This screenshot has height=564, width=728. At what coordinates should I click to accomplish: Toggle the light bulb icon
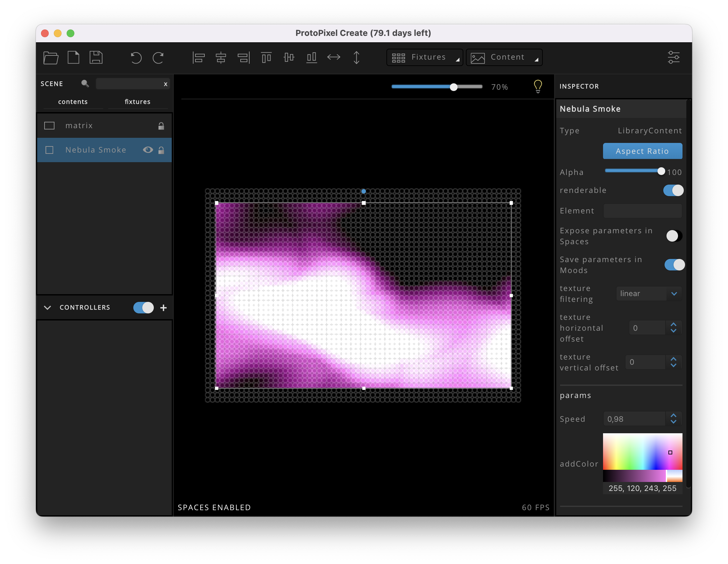[538, 86]
